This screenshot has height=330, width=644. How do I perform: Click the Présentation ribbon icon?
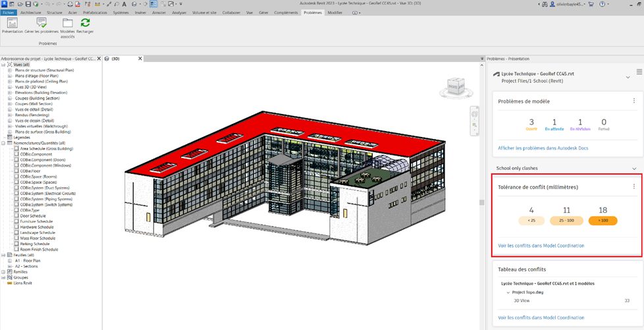[x=12, y=22]
